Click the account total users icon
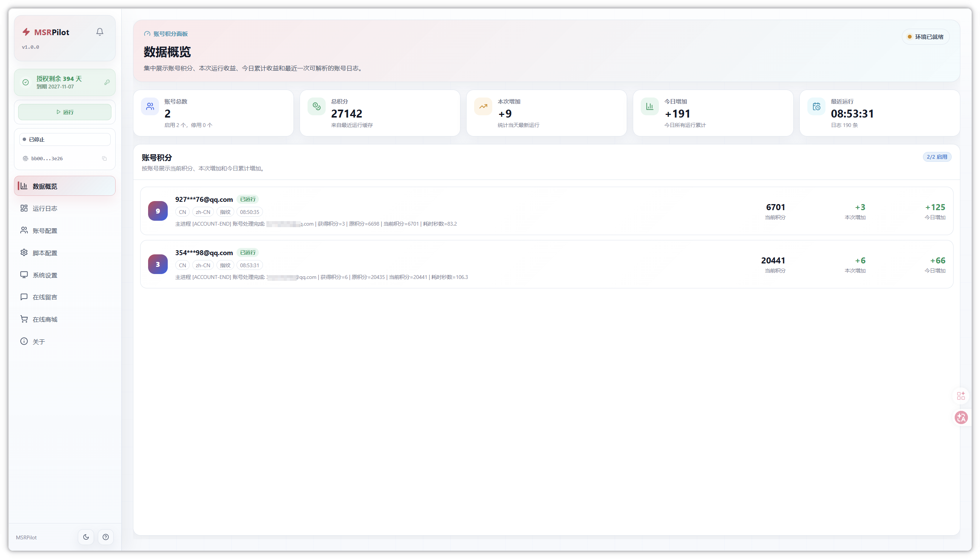This screenshot has height=559, width=980. coord(150,106)
